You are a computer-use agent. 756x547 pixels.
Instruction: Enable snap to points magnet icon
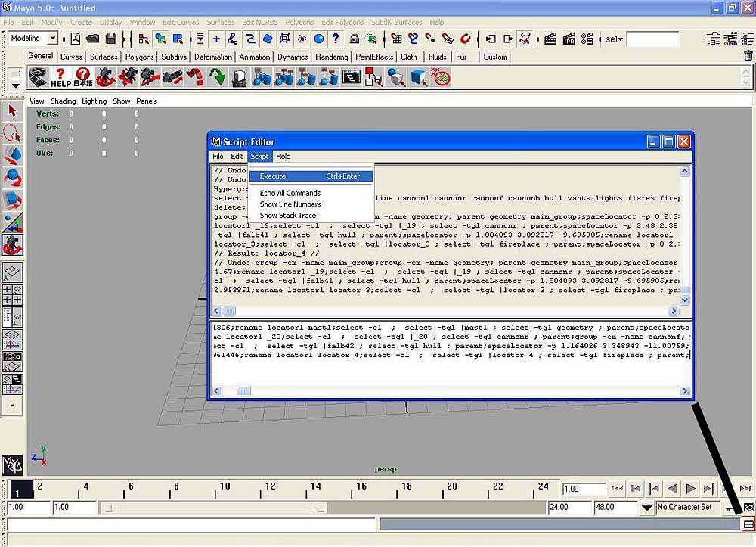[430, 39]
